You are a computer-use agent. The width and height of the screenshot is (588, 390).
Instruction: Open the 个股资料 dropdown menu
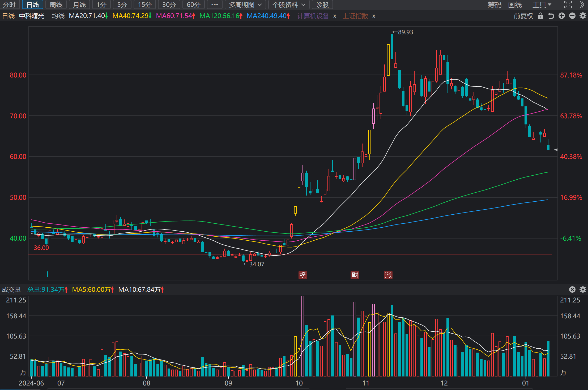[x=289, y=5]
